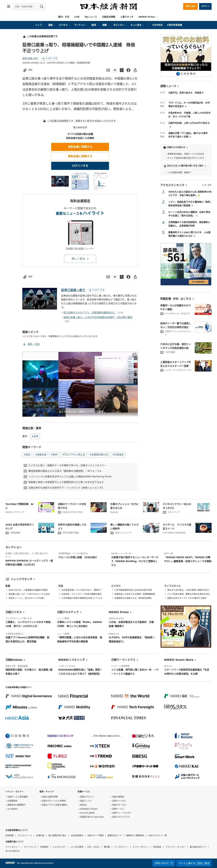Image resolution: width=217 pixels, height=868 pixels.
Task: Follow the 事件・司法 topic with the plus
Action: 24,344
